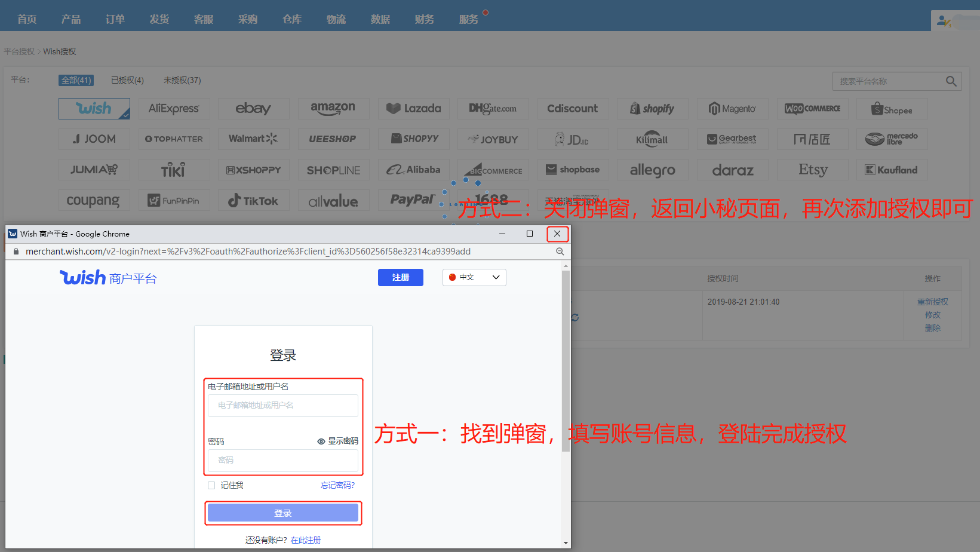
Task: Click 重新授权 in the operations column
Action: point(933,302)
